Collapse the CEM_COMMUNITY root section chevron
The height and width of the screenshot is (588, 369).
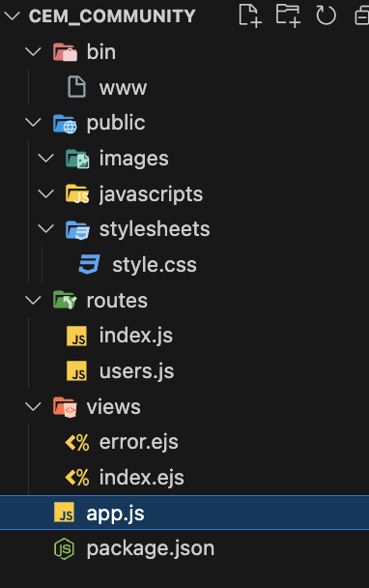coord(12,15)
